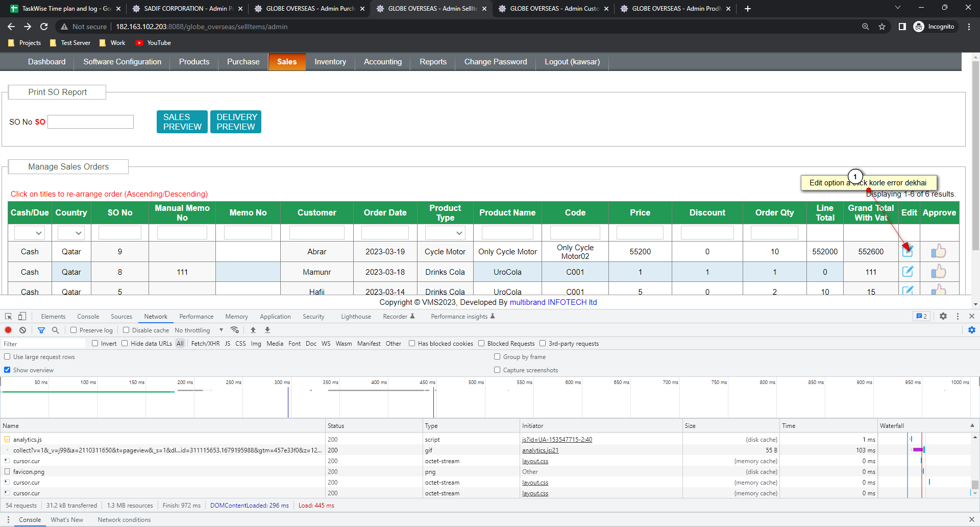980x527 pixels.
Task: Click the network search magnifier icon
Action: click(56, 330)
